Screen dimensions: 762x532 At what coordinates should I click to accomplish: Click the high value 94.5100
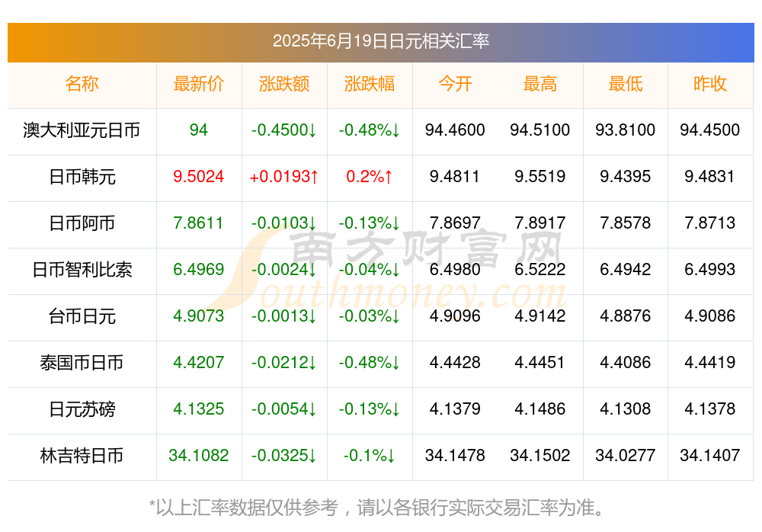point(540,130)
